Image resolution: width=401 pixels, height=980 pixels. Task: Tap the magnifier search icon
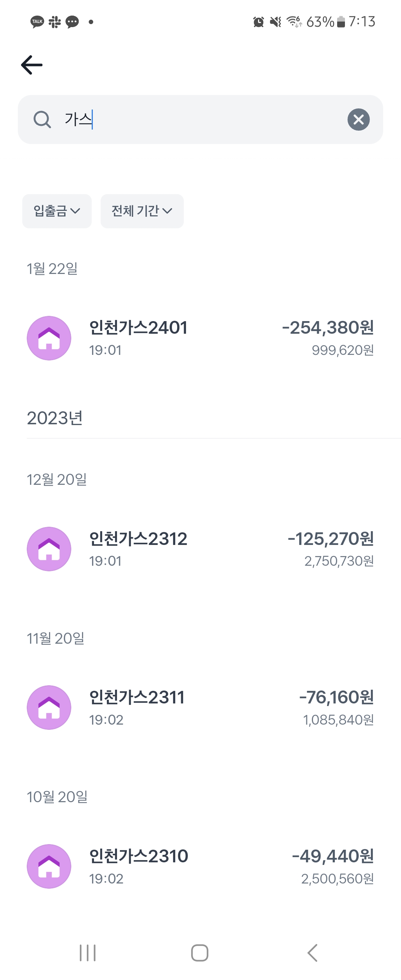(x=42, y=120)
